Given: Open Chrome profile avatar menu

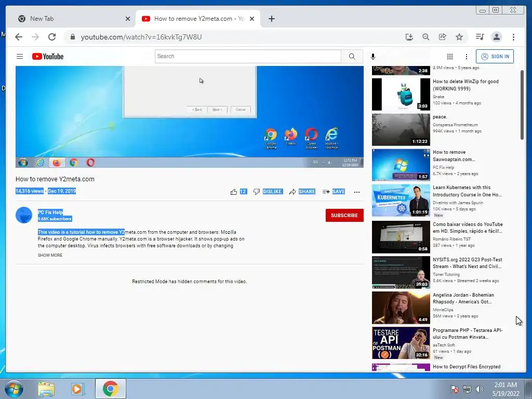Looking at the screenshot, I should point(496,37).
